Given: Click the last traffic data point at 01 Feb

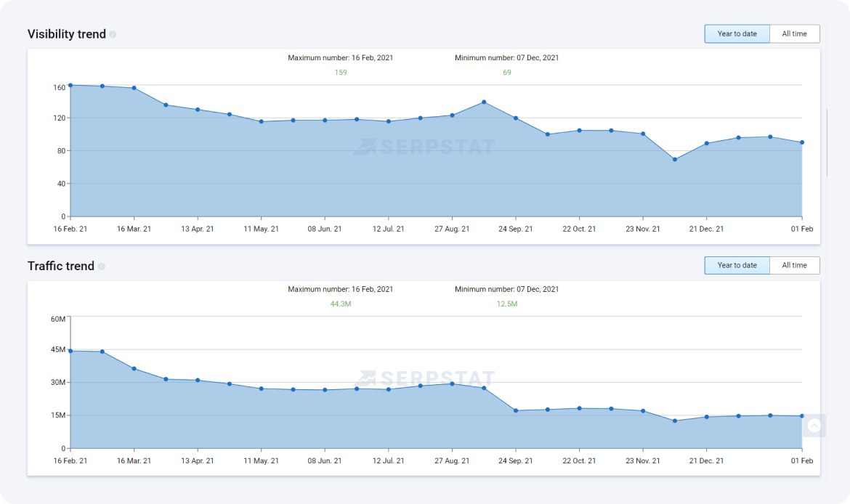Looking at the screenshot, I should [x=801, y=415].
